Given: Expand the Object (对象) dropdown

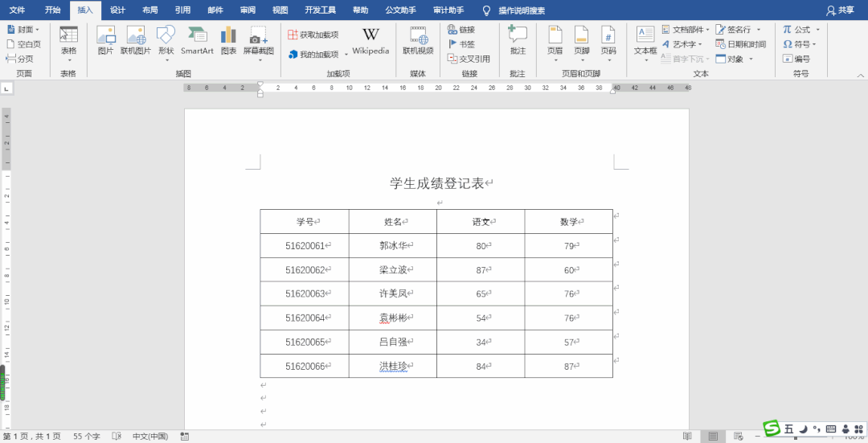Looking at the screenshot, I should point(751,59).
